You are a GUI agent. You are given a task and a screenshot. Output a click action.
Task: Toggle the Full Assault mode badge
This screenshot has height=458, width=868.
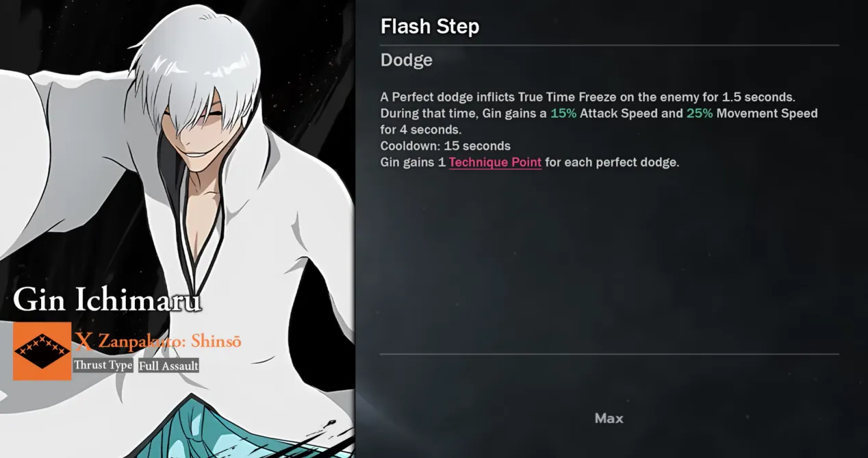[168, 365]
